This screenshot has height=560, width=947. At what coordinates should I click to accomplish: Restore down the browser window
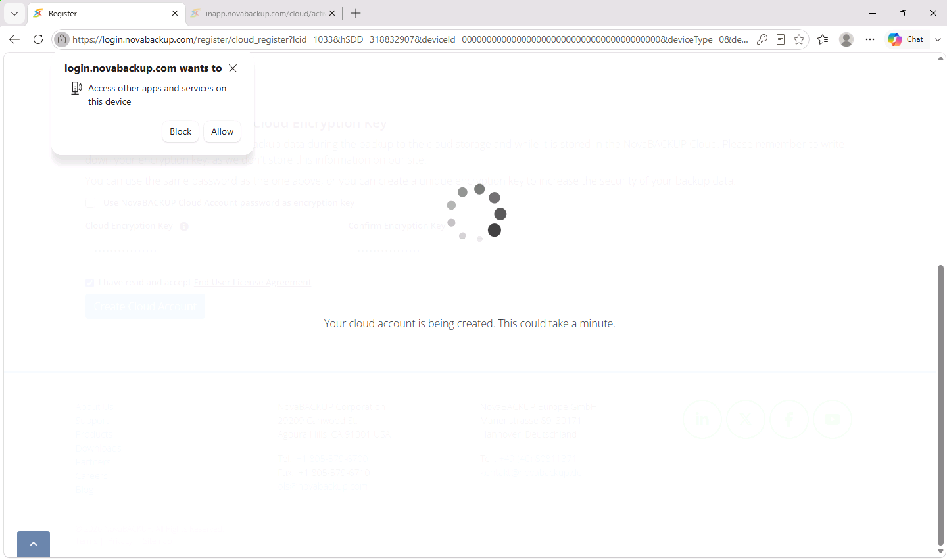pyautogui.click(x=903, y=13)
